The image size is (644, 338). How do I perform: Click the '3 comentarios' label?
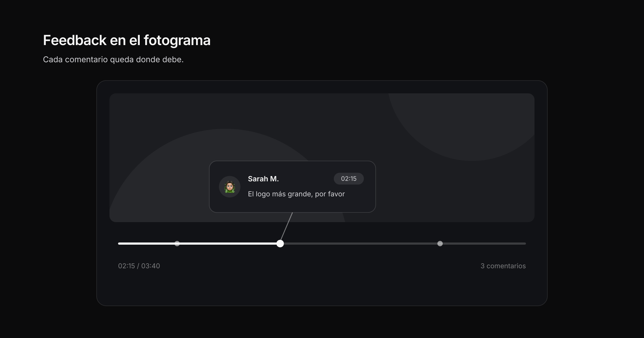pyautogui.click(x=503, y=266)
